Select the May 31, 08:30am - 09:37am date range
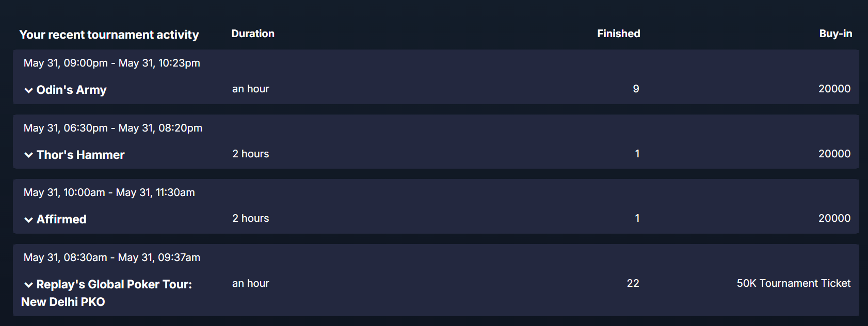868x326 pixels. click(x=112, y=257)
